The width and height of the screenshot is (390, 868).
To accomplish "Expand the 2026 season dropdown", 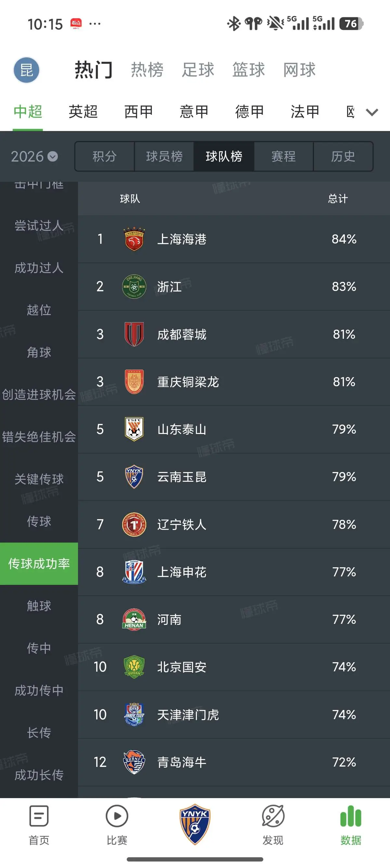I will (x=34, y=156).
